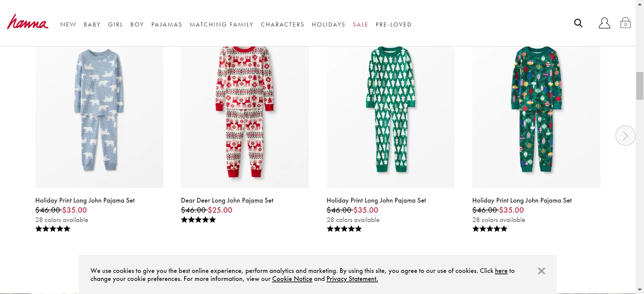Open the search magnifier icon

(578, 23)
